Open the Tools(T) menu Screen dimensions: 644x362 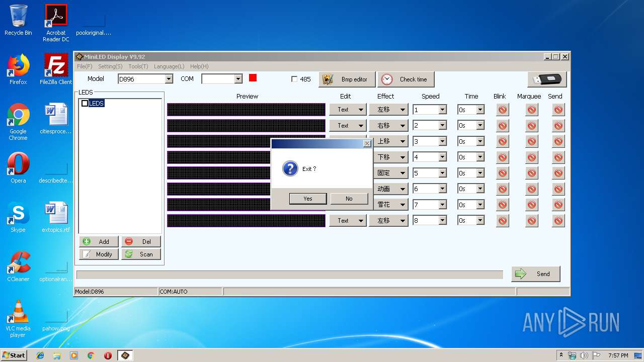coord(138,66)
